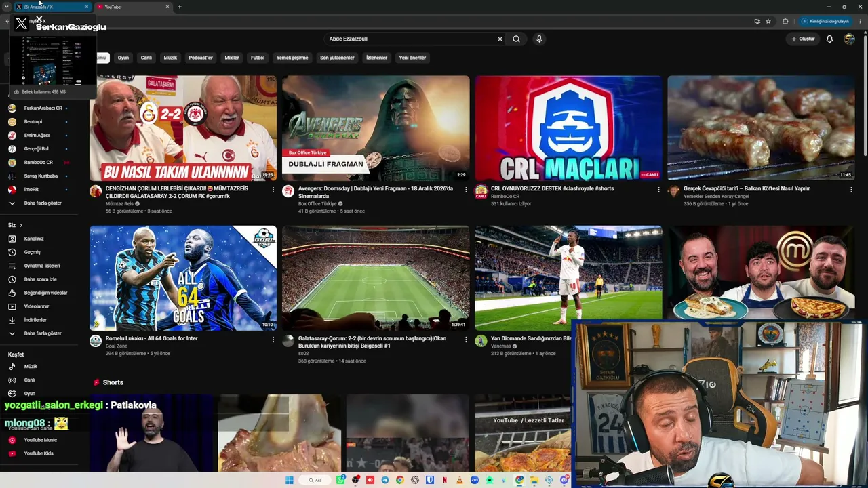Open the CRL Maçları live stream thumbnail

(568, 128)
